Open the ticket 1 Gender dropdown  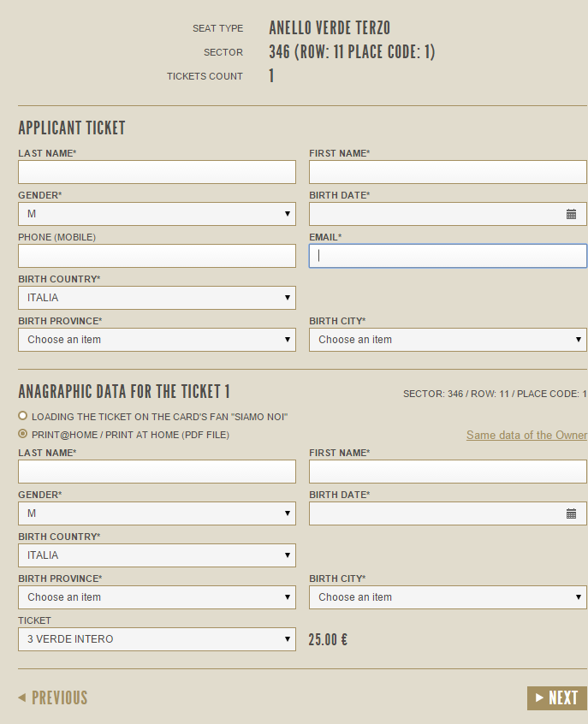157,513
